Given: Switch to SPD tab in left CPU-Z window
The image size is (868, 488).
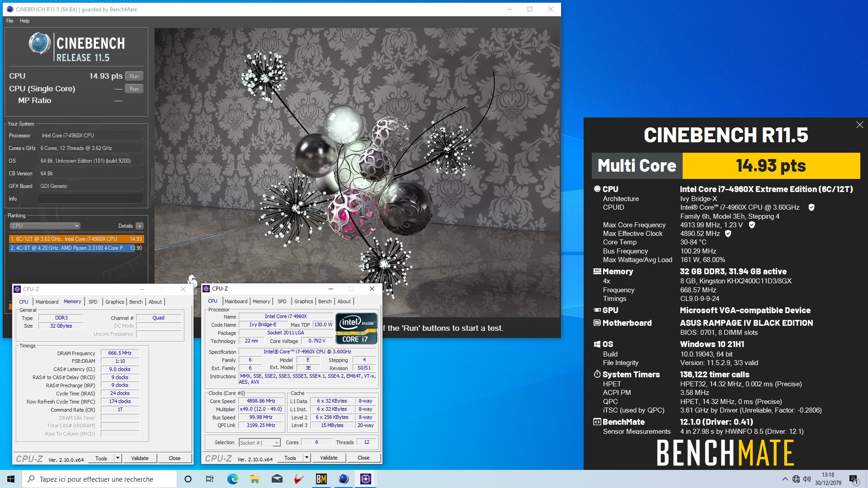Looking at the screenshot, I should tap(93, 302).
